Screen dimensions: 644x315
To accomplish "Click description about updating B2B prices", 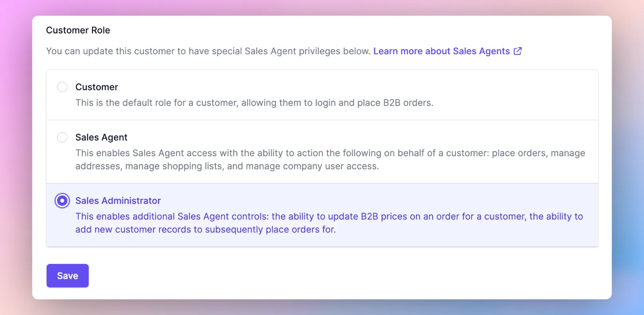I will click(329, 223).
